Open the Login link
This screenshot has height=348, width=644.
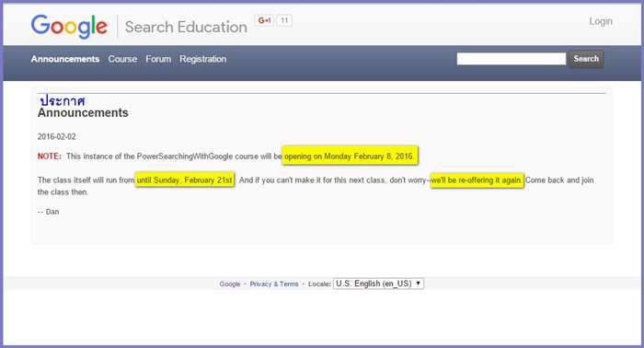(601, 21)
